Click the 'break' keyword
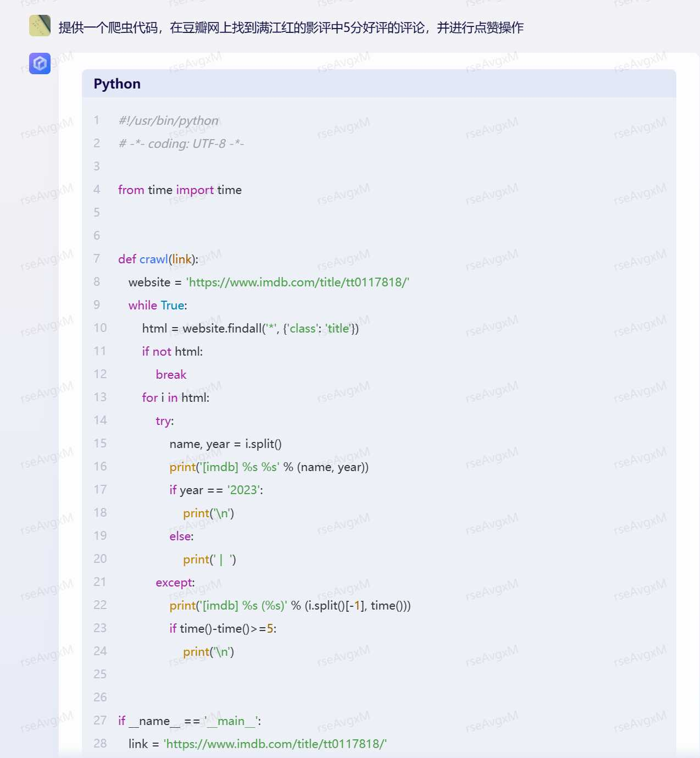Screen dimensions: 700x758 (x=171, y=374)
